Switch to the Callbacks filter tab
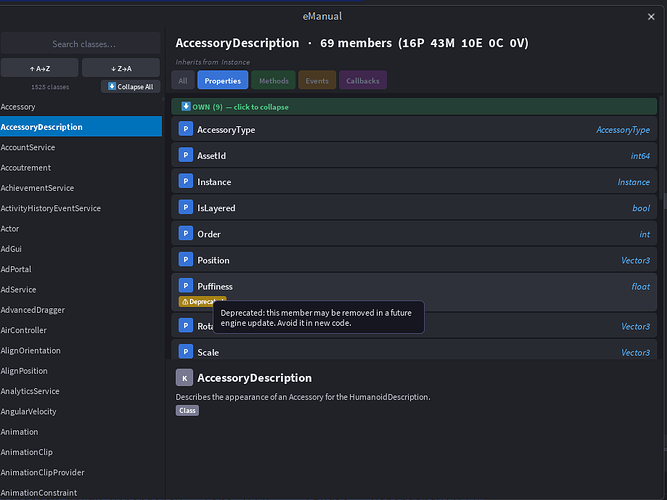The image size is (667, 500). (x=362, y=80)
